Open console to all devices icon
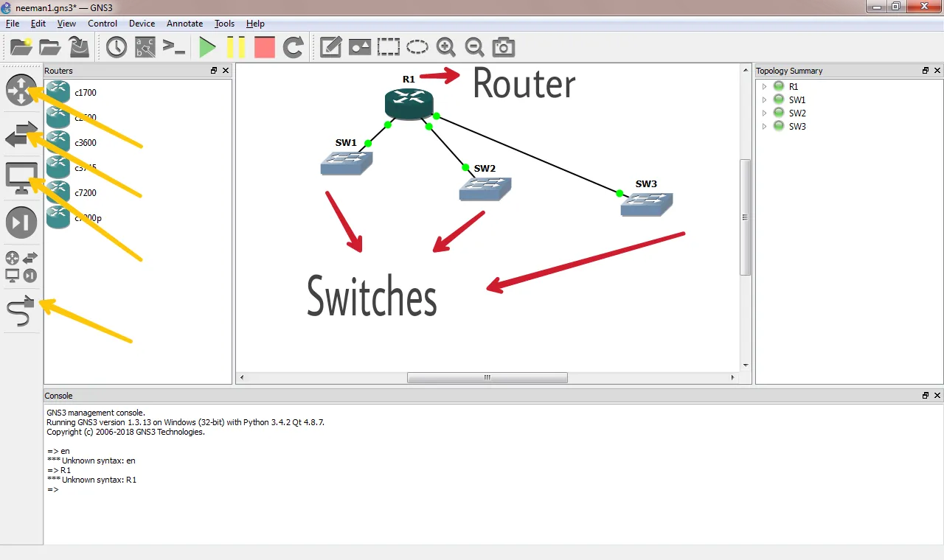 click(174, 48)
